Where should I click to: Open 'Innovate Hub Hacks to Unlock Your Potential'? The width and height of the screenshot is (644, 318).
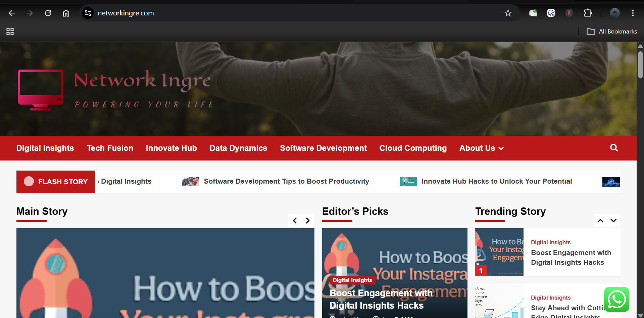click(497, 181)
